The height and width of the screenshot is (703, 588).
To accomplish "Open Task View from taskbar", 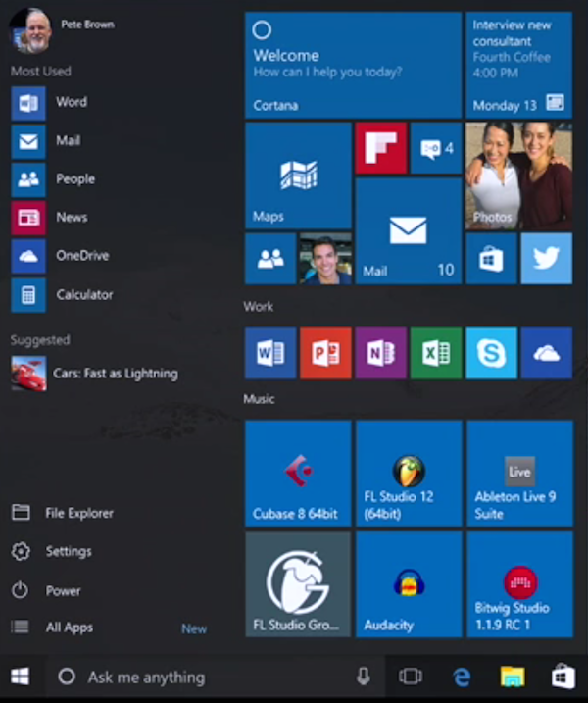I will click(410, 677).
